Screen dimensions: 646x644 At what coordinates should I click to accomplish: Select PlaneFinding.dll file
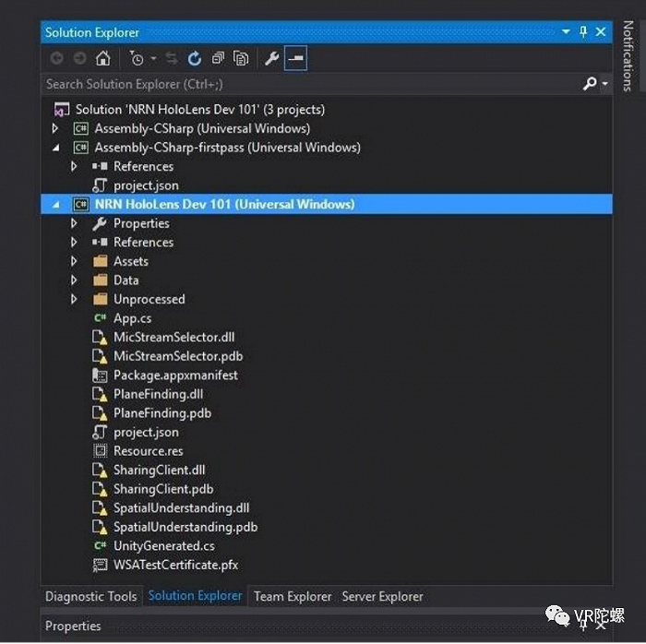tap(158, 395)
